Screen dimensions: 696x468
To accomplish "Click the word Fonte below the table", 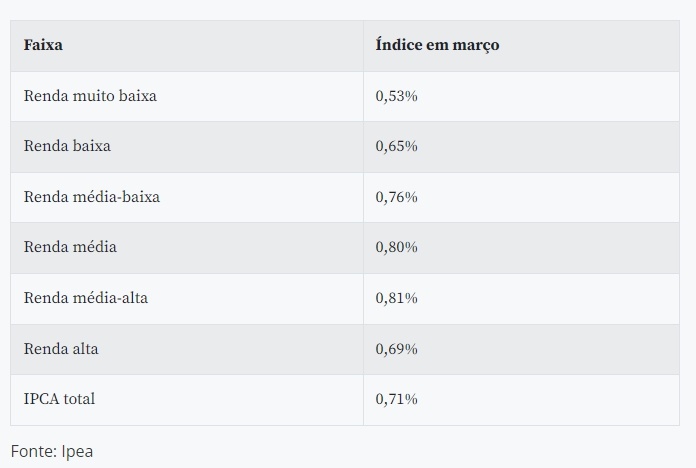I will pyautogui.click(x=32, y=451).
